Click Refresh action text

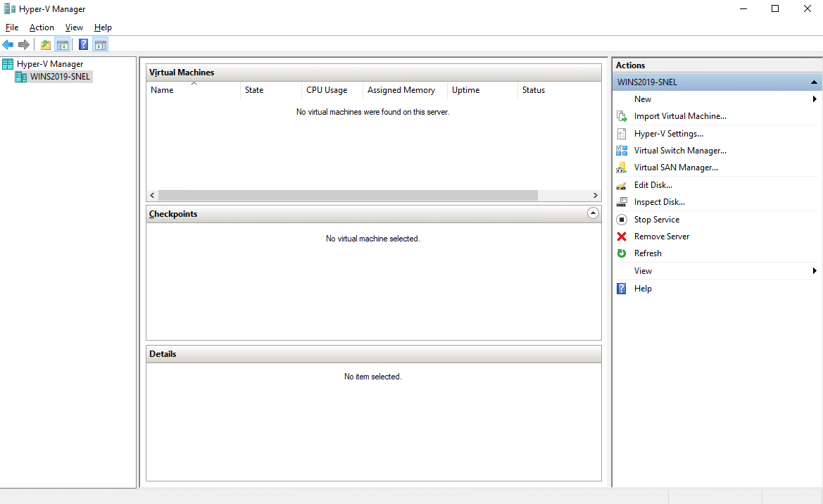click(x=648, y=253)
